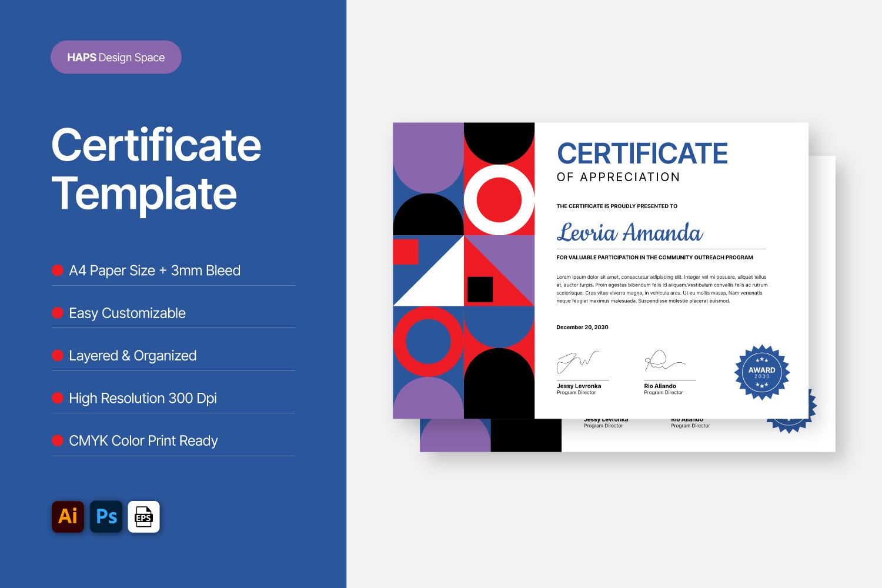The image size is (882, 588).
Task: Select the recipient name Levria Amanda
Action: tap(629, 233)
